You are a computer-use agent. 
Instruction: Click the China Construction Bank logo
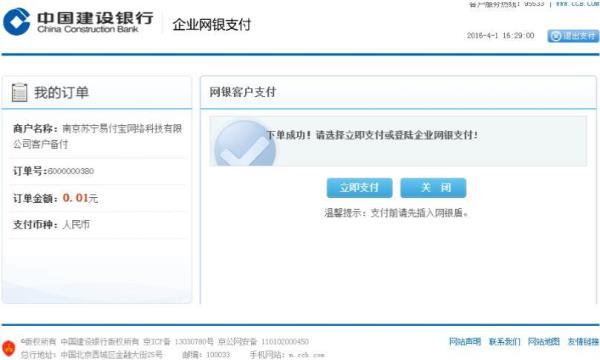click(x=78, y=22)
